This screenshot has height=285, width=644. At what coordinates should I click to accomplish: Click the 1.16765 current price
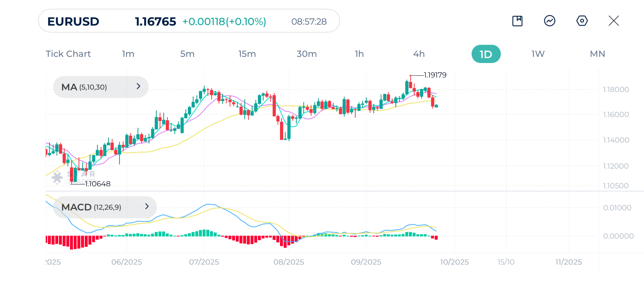(155, 21)
